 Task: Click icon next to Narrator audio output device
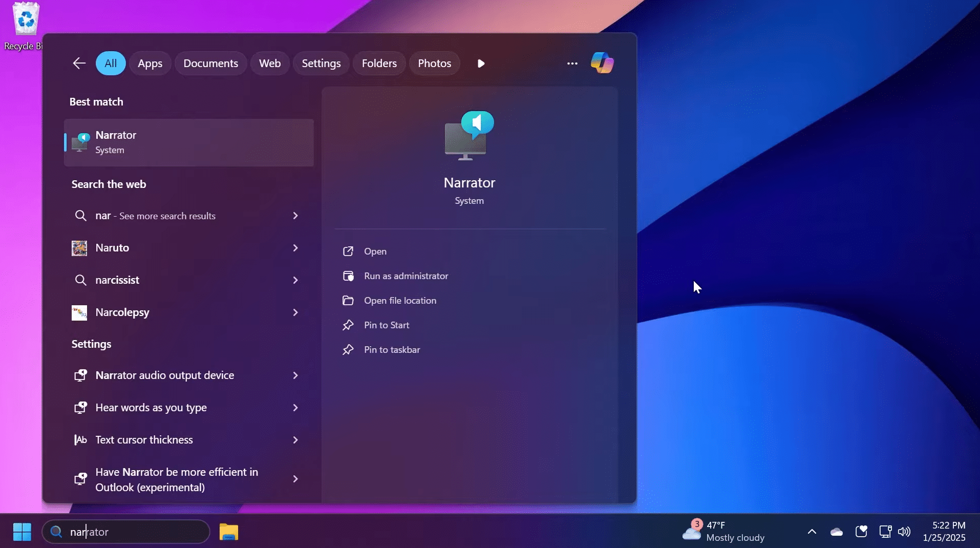80,375
